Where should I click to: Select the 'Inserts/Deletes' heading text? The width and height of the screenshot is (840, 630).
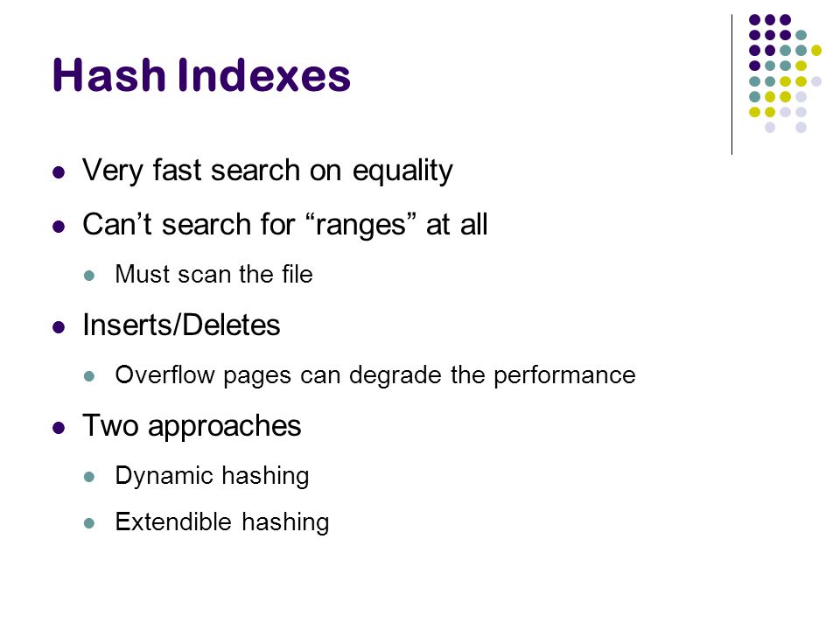pos(182,325)
